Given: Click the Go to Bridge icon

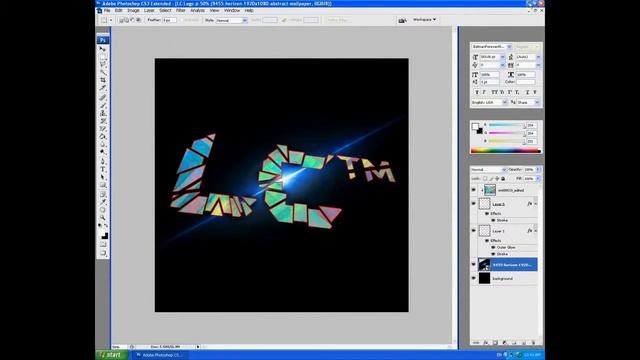Looking at the screenshot, I should point(402,20).
